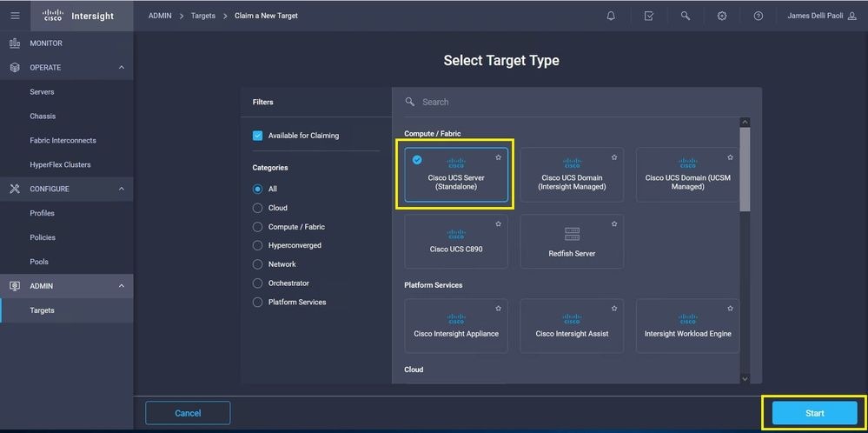Click the ADMIN monitor icon
This screenshot has width=868, height=433.
(15, 286)
